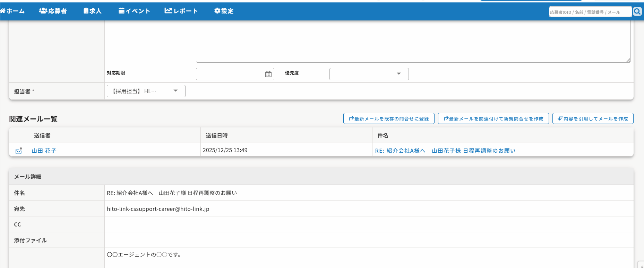Image resolution: width=644 pixels, height=268 pixels.
Task: Click the 対応期限 date field
Action: click(229, 74)
